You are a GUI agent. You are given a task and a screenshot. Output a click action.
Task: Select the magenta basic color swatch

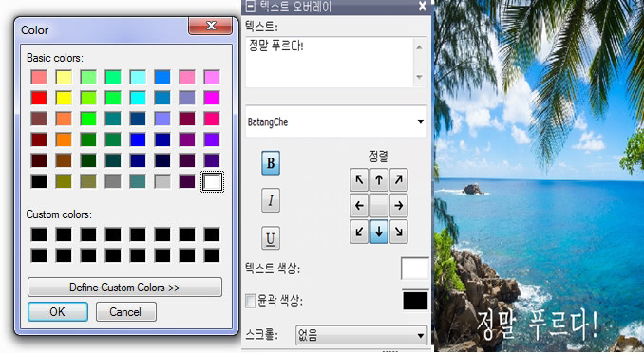point(212,98)
